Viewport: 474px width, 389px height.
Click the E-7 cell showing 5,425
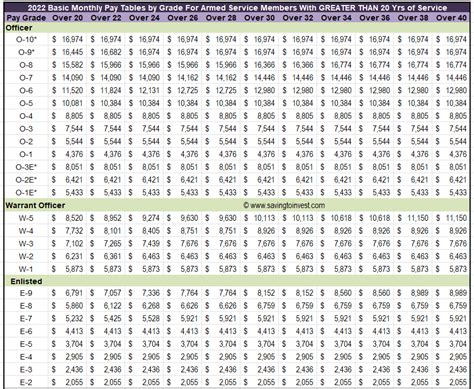tap(106, 319)
